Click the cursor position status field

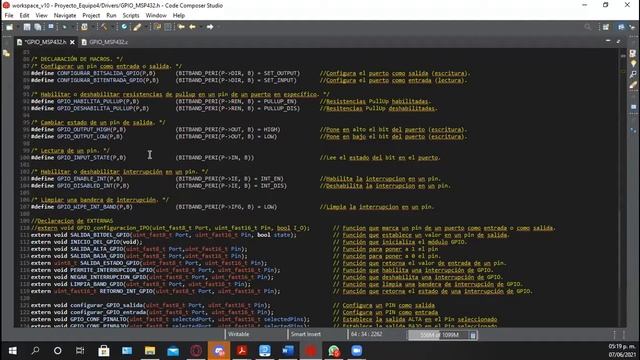coord(366,334)
